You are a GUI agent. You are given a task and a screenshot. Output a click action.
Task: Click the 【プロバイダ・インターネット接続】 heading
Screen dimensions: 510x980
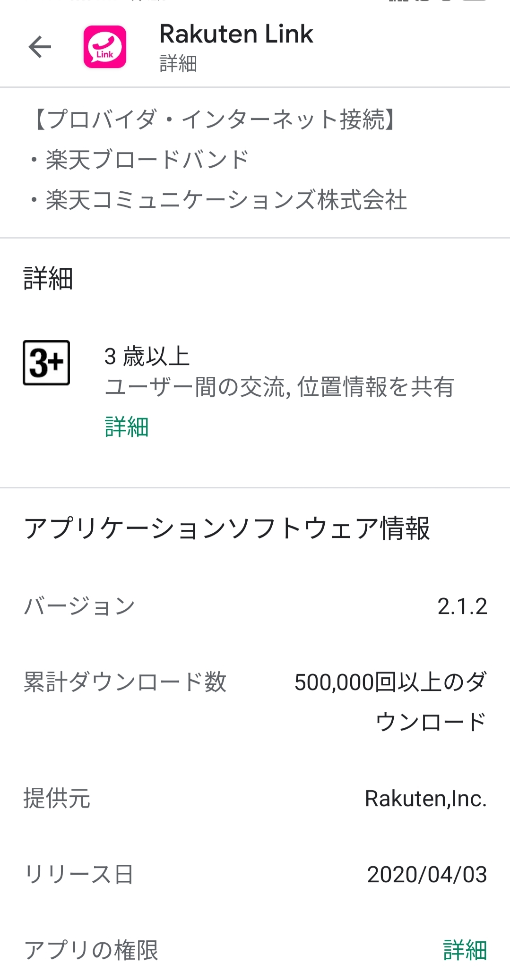tap(215, 119)
